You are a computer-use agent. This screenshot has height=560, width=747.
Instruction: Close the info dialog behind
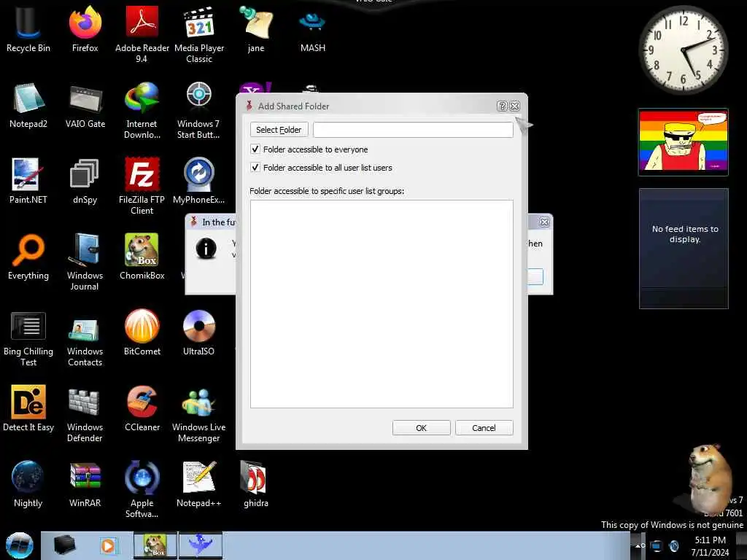(x=544, y=222)
